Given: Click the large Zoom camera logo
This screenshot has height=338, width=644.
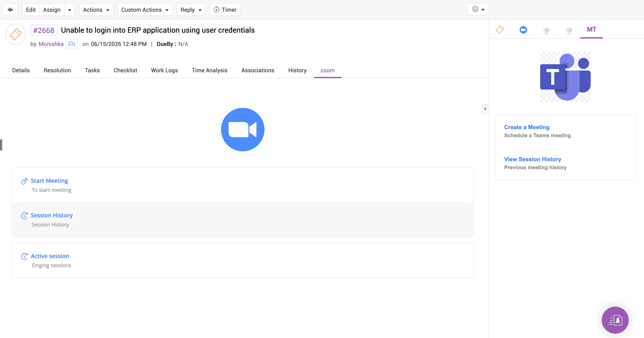Looking at the screenshot, I should pyautogui.click(x=243, y=130).
